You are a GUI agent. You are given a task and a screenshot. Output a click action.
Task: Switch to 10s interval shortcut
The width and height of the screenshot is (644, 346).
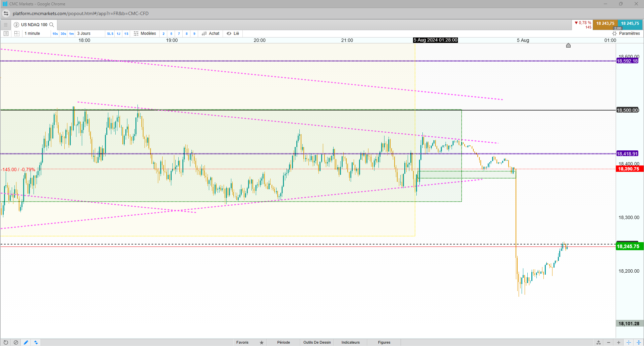click(55, 33)
